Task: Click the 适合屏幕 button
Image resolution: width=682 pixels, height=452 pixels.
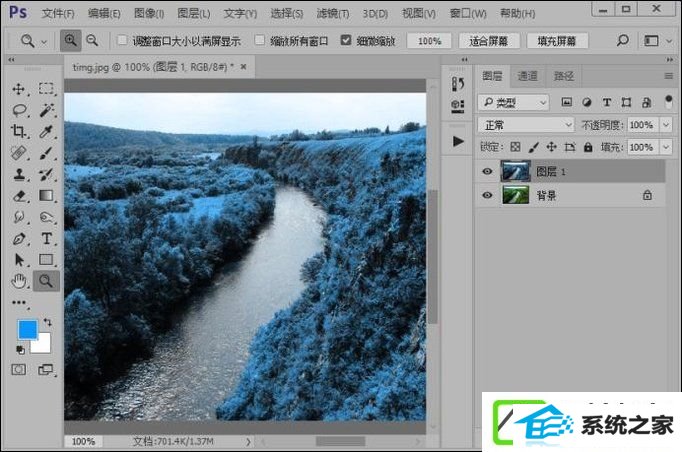Action: click(x=489, y=41)
